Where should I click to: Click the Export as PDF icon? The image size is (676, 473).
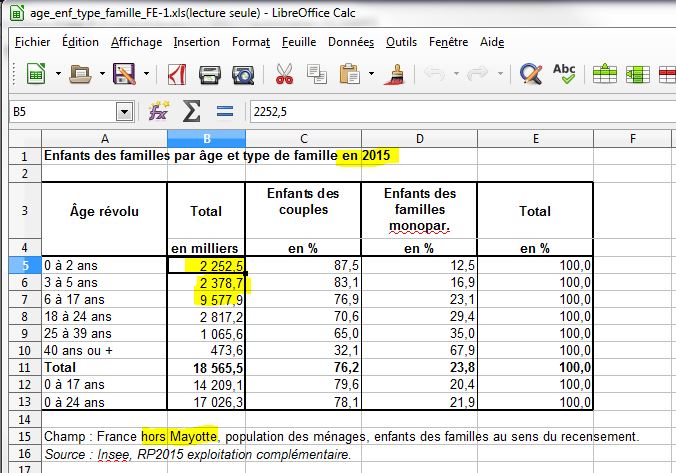(x=178, y=75)
